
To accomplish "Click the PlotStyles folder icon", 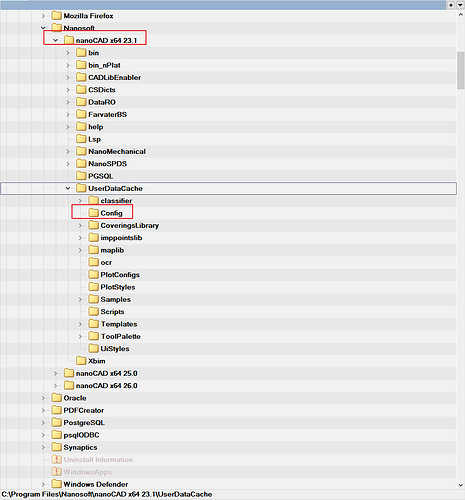I will pyautogui.click(x=94, y=287).
